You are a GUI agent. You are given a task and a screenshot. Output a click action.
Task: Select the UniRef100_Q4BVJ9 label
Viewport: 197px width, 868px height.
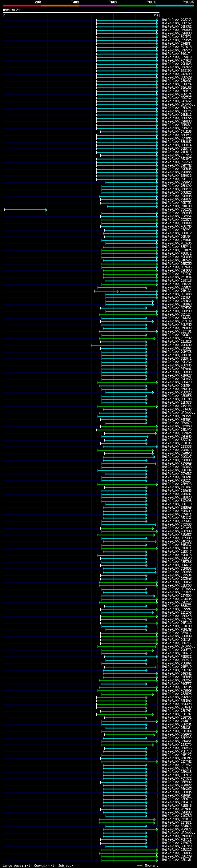point(176,667)
